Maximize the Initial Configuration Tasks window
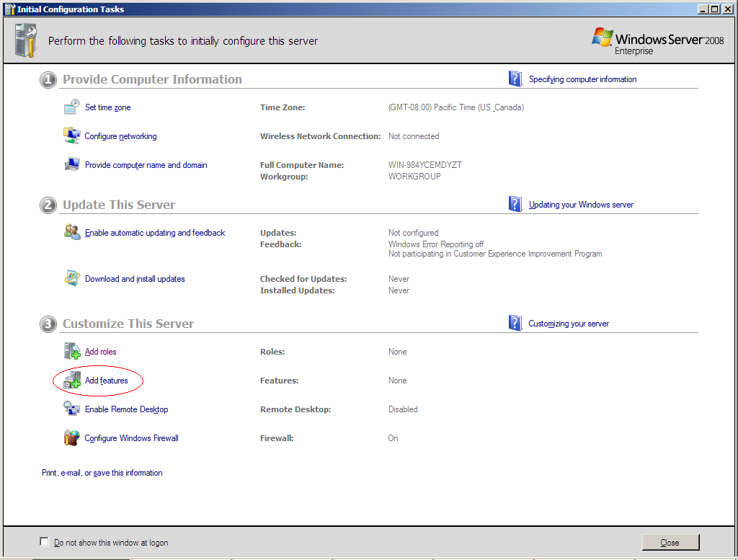 click(x=714, y=9)
